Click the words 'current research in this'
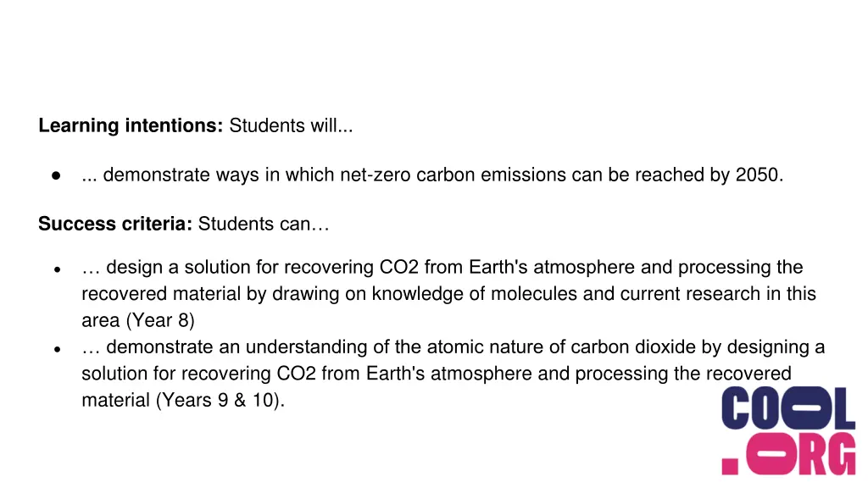The width and height of the screenshot is (868, 488). tap(718, 294)
